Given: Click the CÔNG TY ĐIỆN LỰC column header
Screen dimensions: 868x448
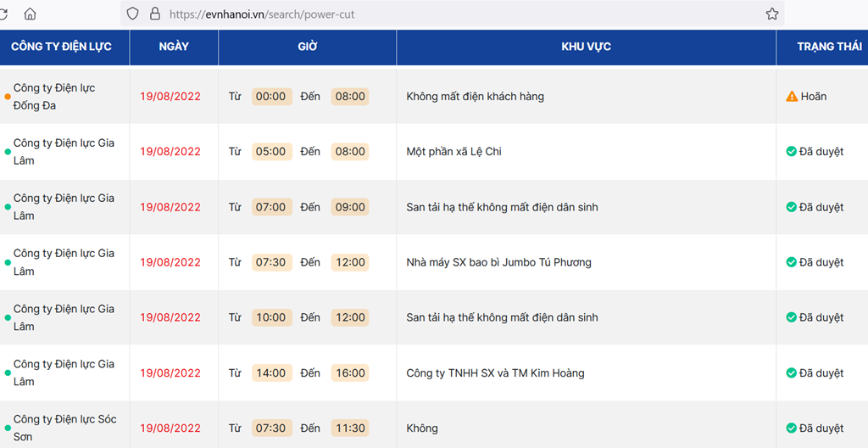Looking at the screenshot, I should 61,47.
